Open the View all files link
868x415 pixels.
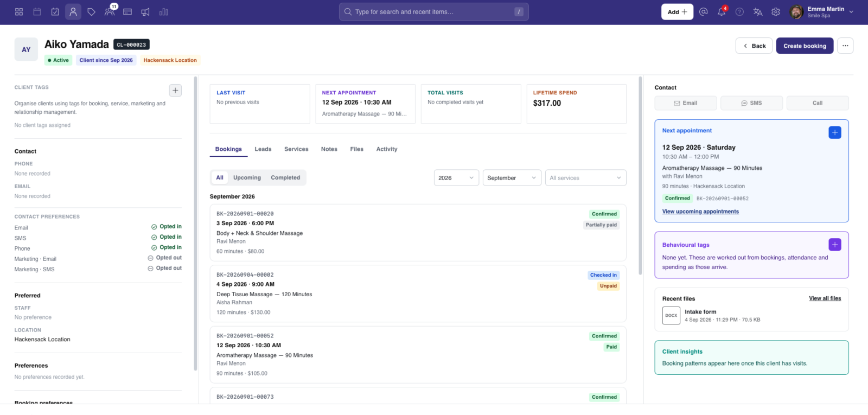click(825, 298)
